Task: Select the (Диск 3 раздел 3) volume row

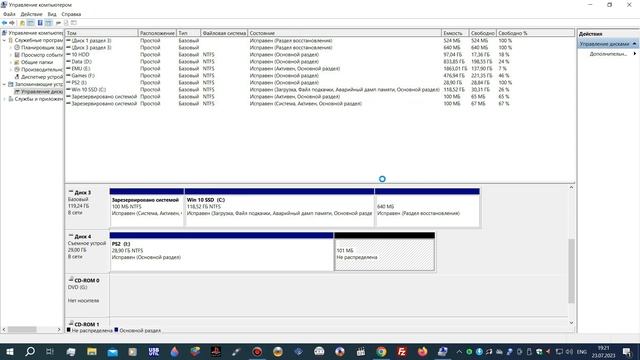Action: tap(290, 47)
